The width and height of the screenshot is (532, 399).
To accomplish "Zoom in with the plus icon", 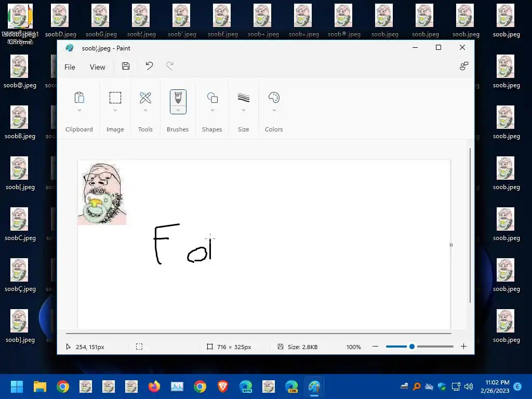I will 463,347.
